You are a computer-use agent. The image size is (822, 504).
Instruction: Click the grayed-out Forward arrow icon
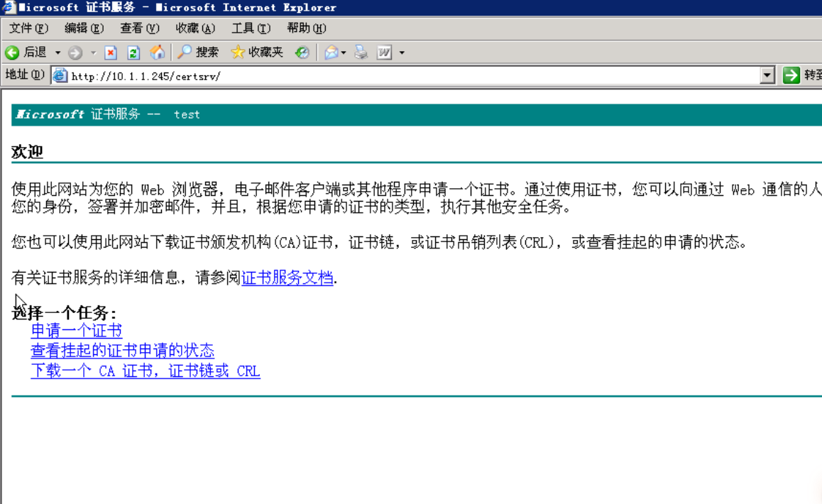(x=75, y=53)
